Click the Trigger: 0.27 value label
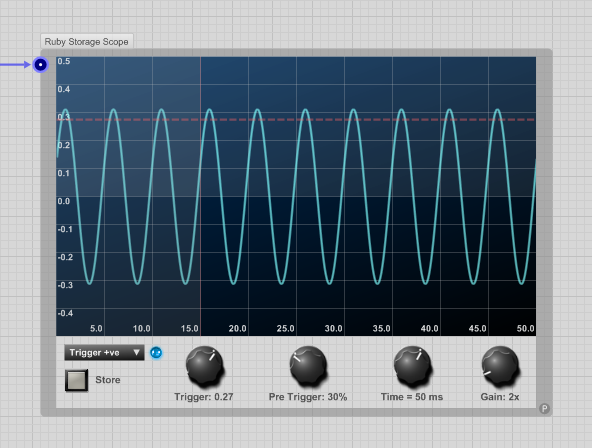Screen dimensions: 592x448 (204, 397)
